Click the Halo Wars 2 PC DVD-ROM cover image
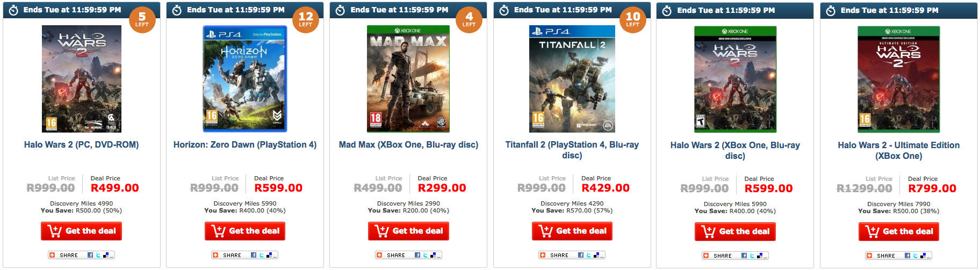The height and width of the screenshot is (270, 980). (82, 78)
